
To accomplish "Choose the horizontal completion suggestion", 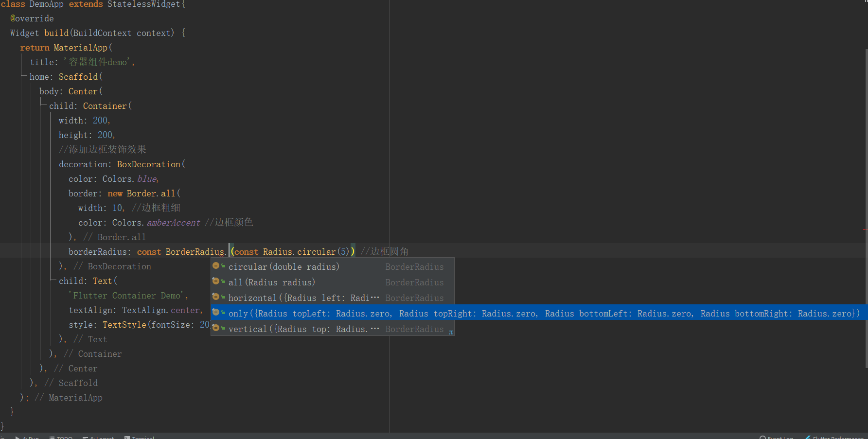I will [x=333, y=298].
